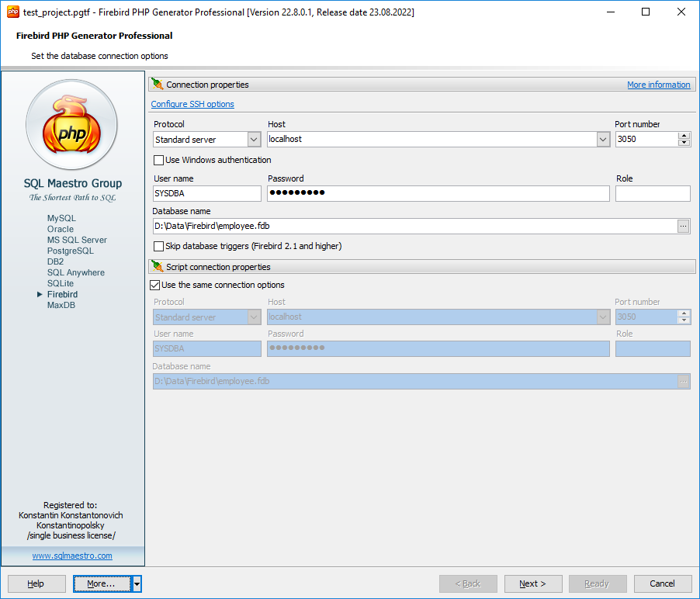Uncheck Use the same connection options

click(155, 286)
